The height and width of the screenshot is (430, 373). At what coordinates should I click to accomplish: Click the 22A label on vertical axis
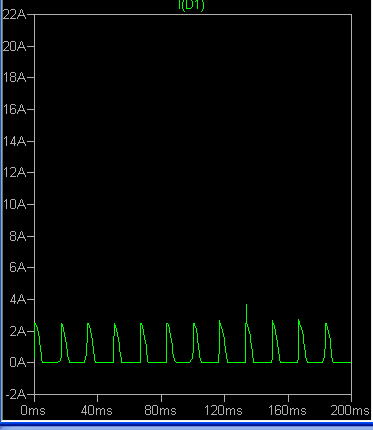coord(14,14)
